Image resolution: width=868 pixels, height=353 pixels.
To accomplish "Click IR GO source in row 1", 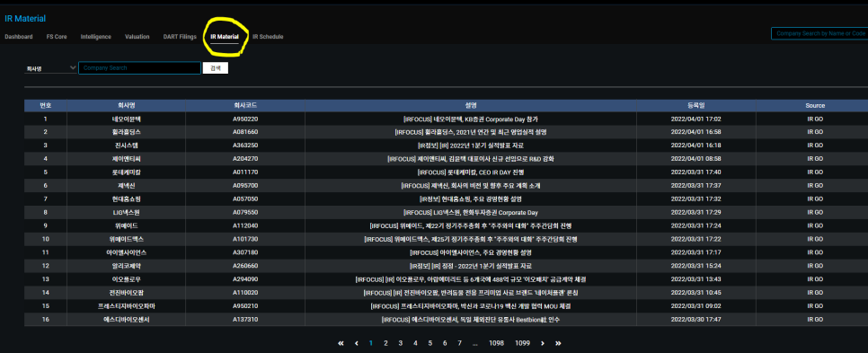I will pos(815,119).
